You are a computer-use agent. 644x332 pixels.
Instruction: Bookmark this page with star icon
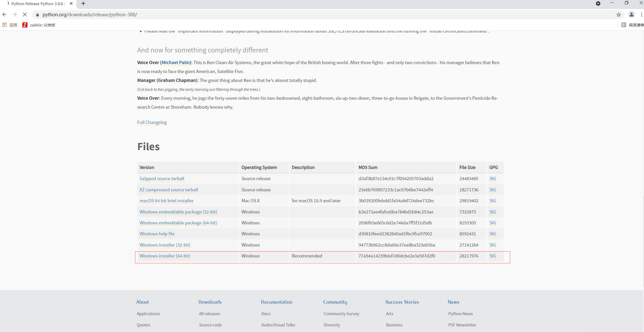[619, 15]
